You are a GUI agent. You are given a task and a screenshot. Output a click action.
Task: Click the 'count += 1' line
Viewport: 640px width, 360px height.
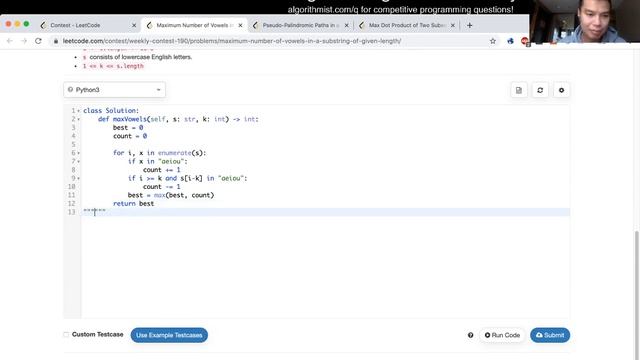[161, 170]
